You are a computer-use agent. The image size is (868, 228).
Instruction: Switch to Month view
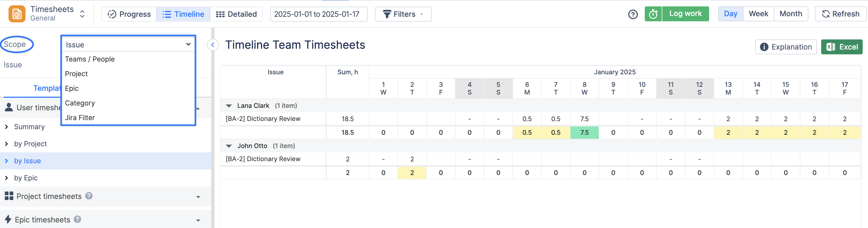[x=791, y=14]
